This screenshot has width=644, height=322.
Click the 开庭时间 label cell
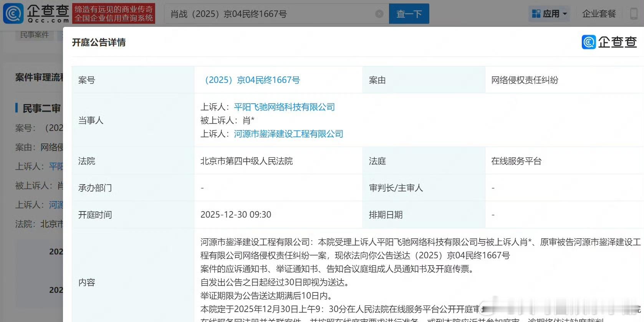[133, 215]
